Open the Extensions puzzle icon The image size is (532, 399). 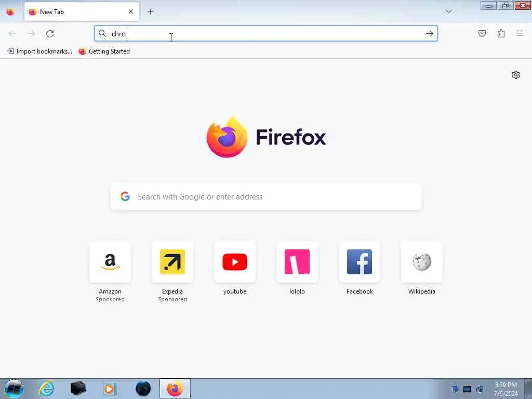(501, 33)
